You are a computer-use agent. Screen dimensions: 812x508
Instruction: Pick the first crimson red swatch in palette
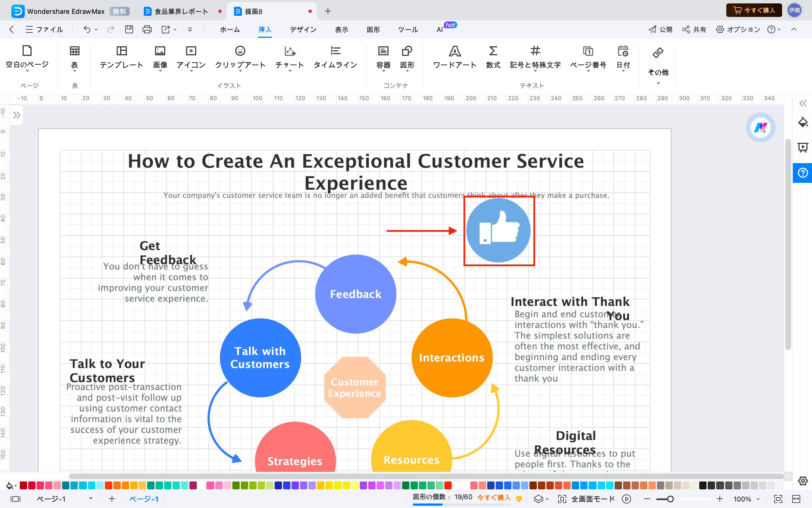[x=23, y=485]
